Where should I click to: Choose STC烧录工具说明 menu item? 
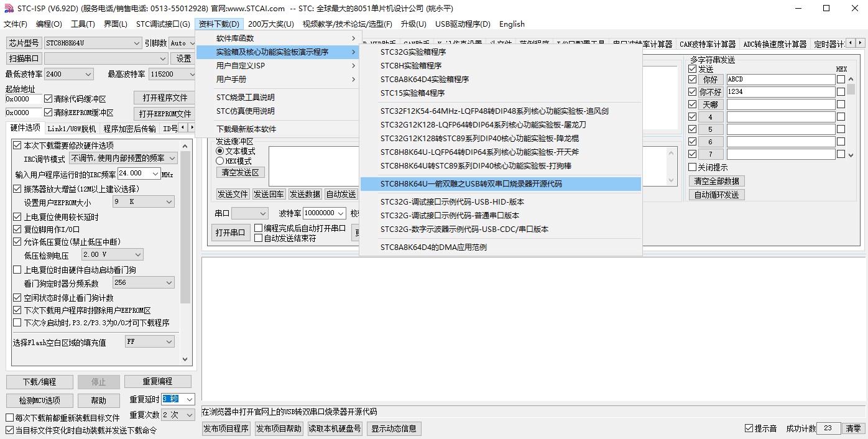277,98
